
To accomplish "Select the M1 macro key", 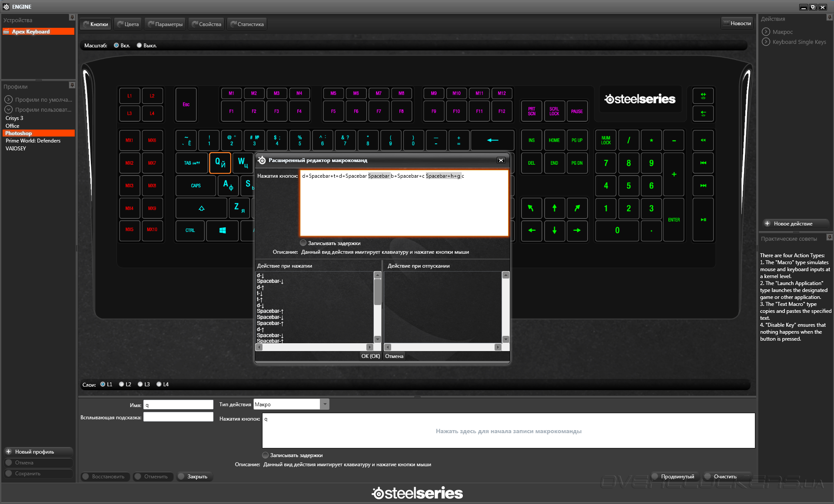I will 231,93.
